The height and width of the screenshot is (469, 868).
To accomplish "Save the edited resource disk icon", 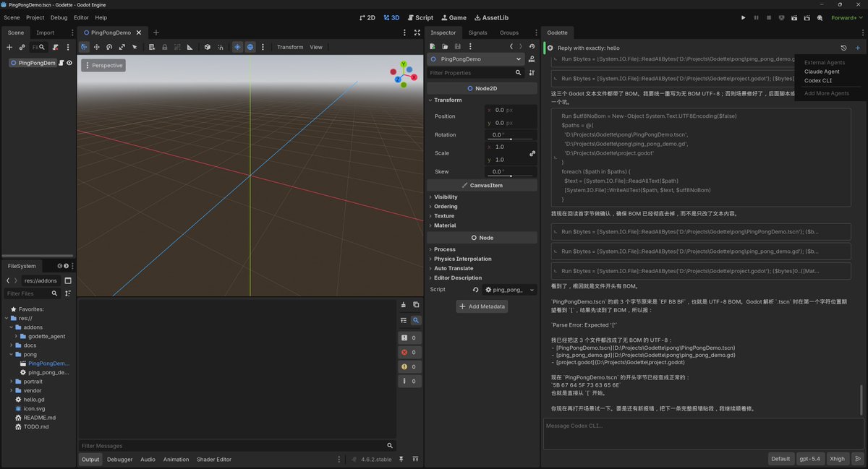I will [x=457, y=47].
